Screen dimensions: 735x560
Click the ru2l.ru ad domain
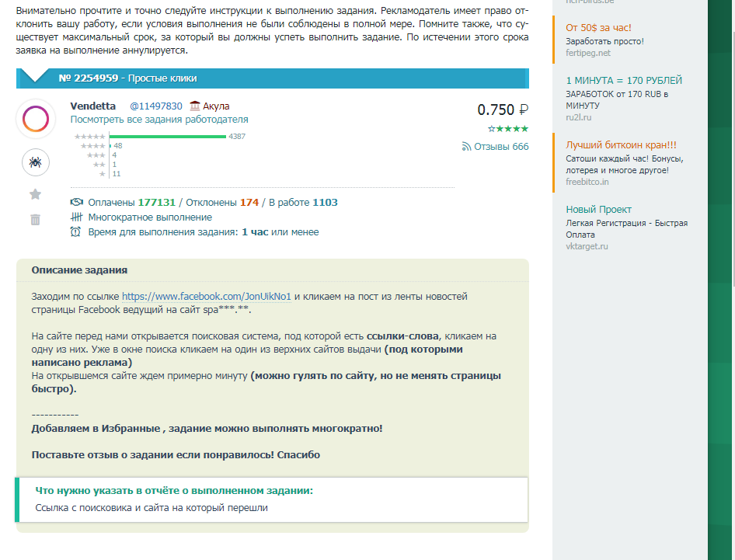[578, 117]
